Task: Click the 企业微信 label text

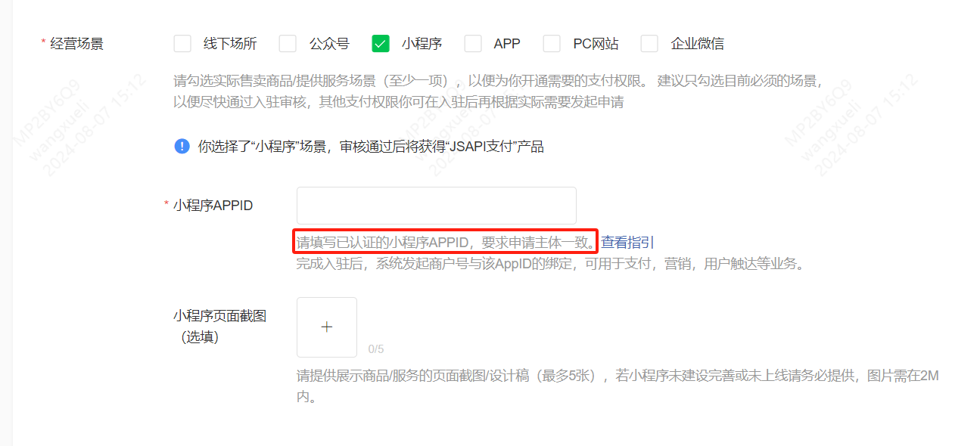Action: pyautogui.click(x=698, y=44)
